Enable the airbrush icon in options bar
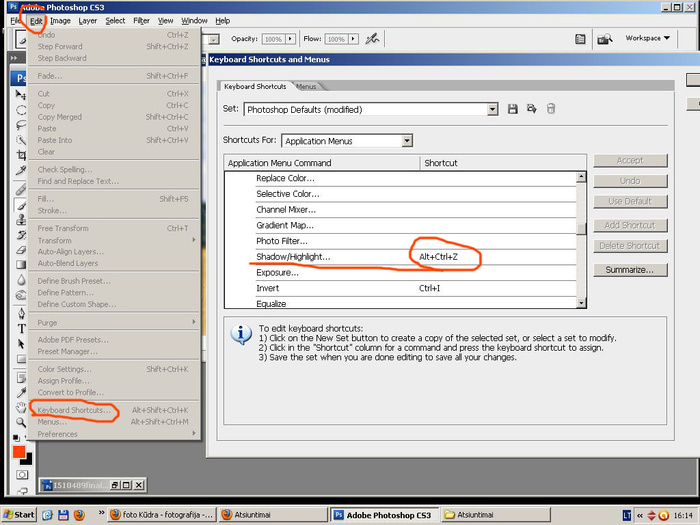 point(373,39)
